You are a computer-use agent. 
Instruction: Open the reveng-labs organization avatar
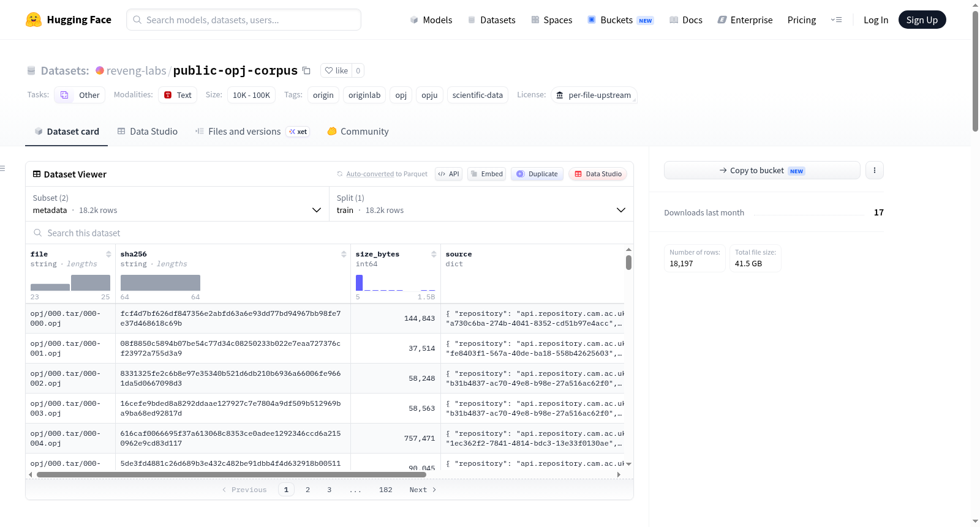pos(100,70)
